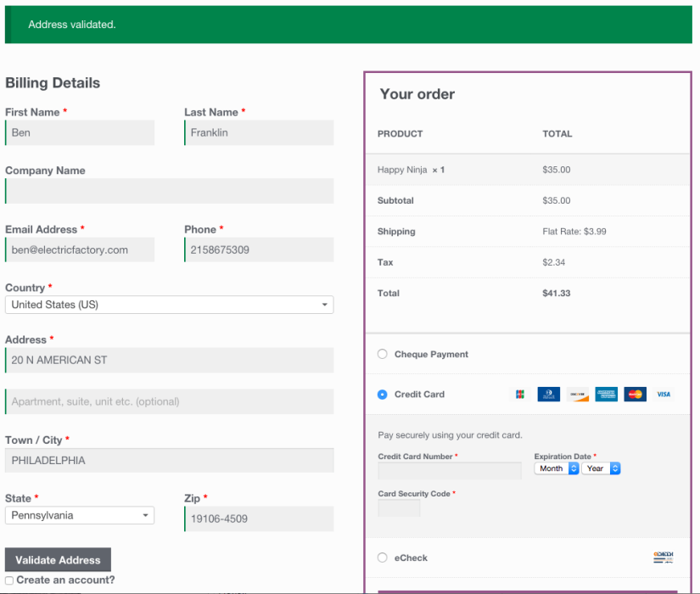Open the Country dropdown
The image size is (700, 594).
click(168, 304)
